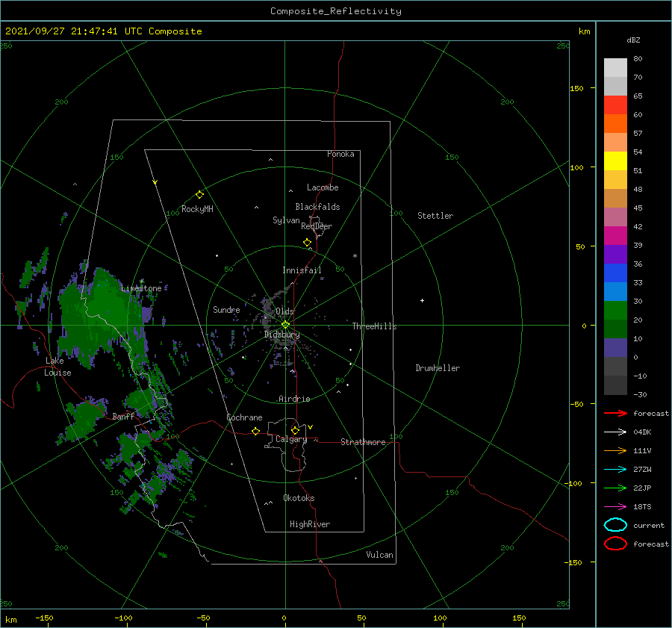This screenshot has width=672, height=628.
Task: Click the magenta 18TS arrow in legend
Action: click(615, 507)
